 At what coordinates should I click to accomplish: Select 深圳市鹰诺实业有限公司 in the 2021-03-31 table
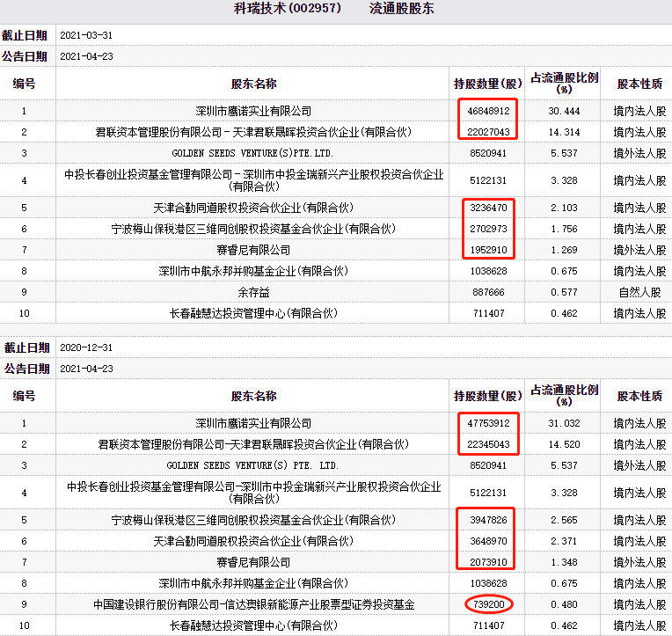253,111
